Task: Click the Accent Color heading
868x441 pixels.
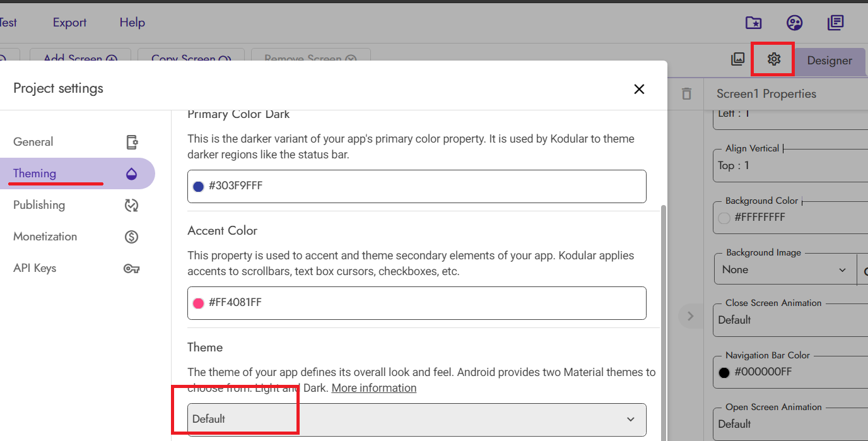Action: click(223, 231)
